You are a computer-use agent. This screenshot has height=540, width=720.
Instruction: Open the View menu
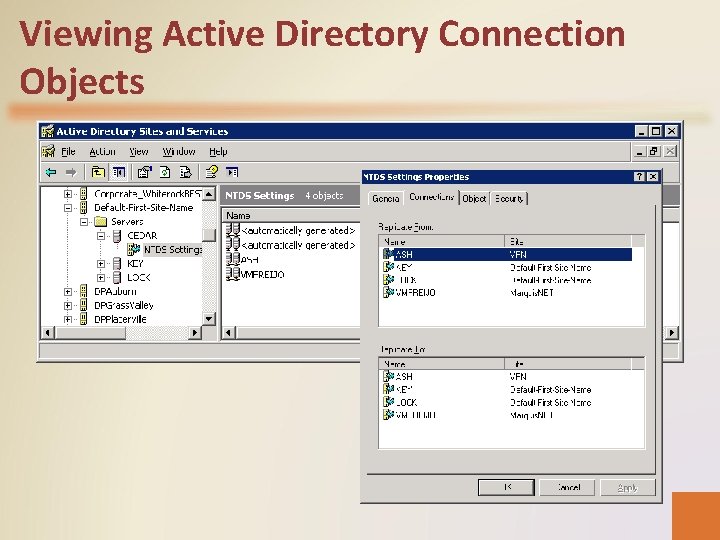click(139, 152)
